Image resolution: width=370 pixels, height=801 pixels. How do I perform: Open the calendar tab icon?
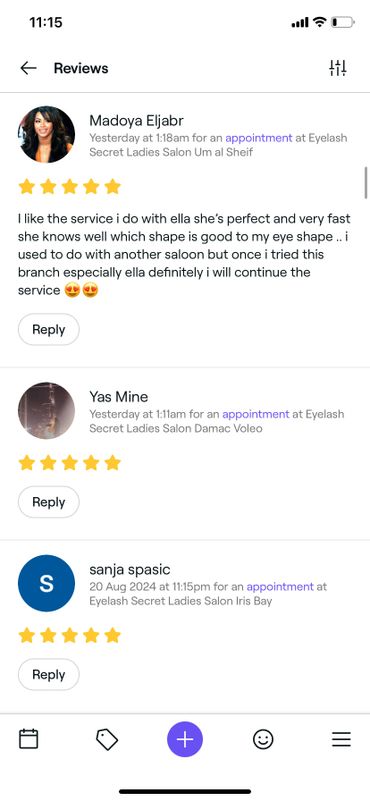point(29,739)
